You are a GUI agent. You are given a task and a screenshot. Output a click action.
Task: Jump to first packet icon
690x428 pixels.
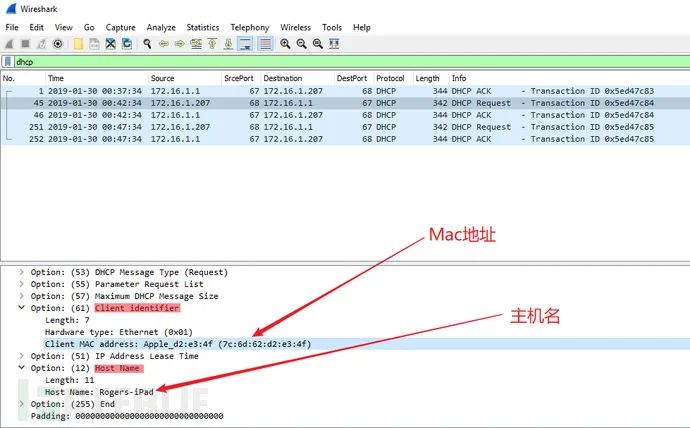click(x=212, y=44)
